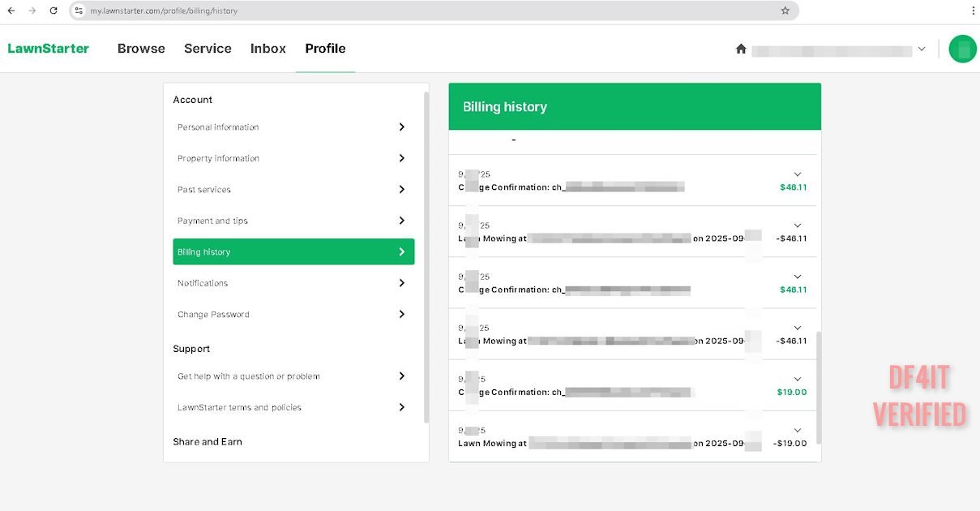The image size is (980, 511).
Task: Click the browser reload page icon
Action: point(53,11)
